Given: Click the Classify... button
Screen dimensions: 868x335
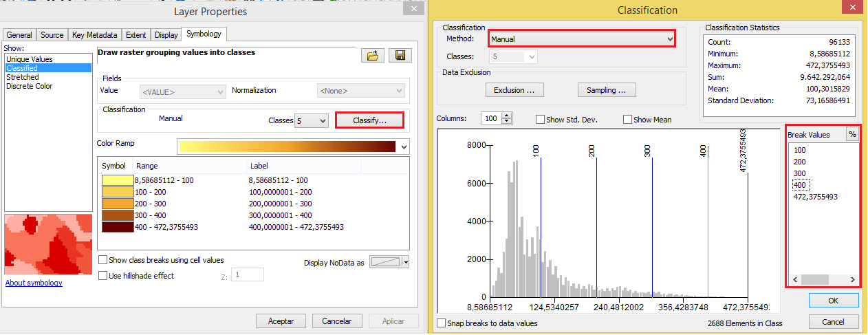Looking at the screenshot, I should click(x=369, y=120).
